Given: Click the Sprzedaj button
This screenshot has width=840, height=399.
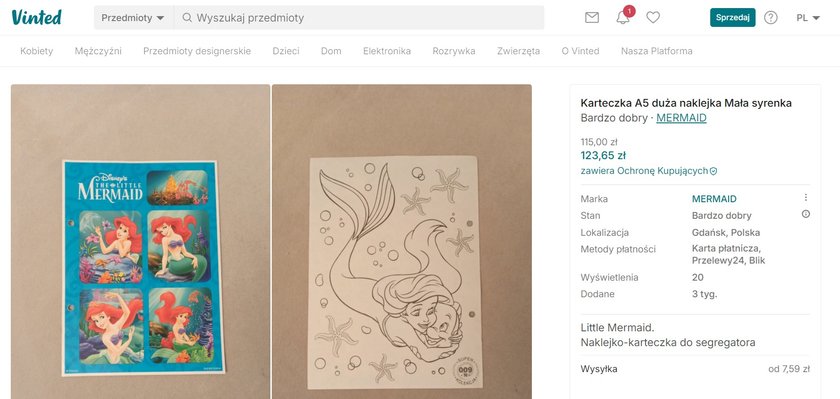Looking at the screenshot, I should [x=732, y=18].
